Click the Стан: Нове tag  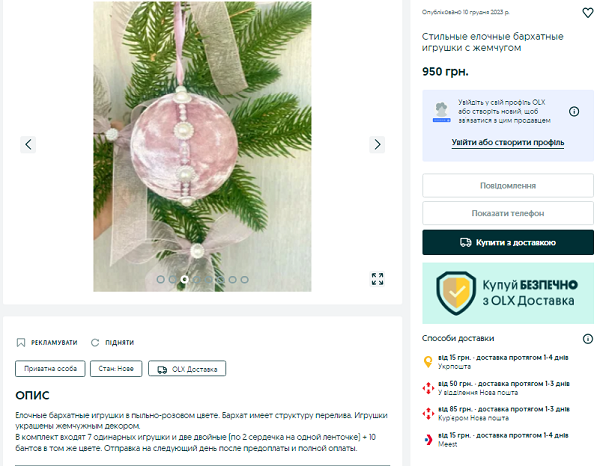pos(116,368)
